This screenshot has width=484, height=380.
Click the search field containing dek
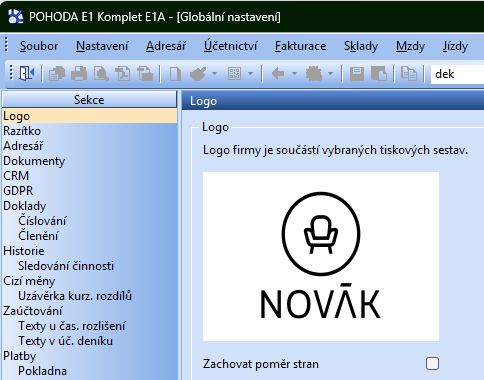click(457, 74)
